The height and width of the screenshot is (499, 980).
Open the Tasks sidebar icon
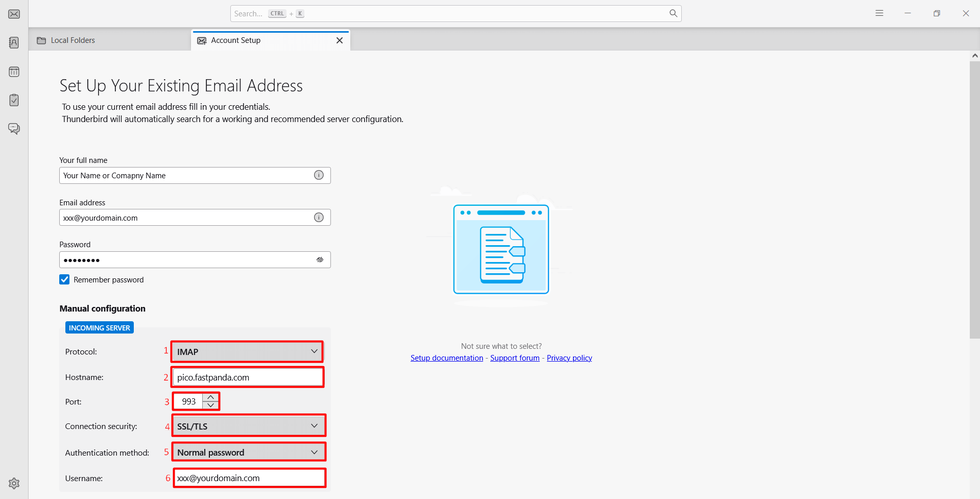(x=14, y=100)
